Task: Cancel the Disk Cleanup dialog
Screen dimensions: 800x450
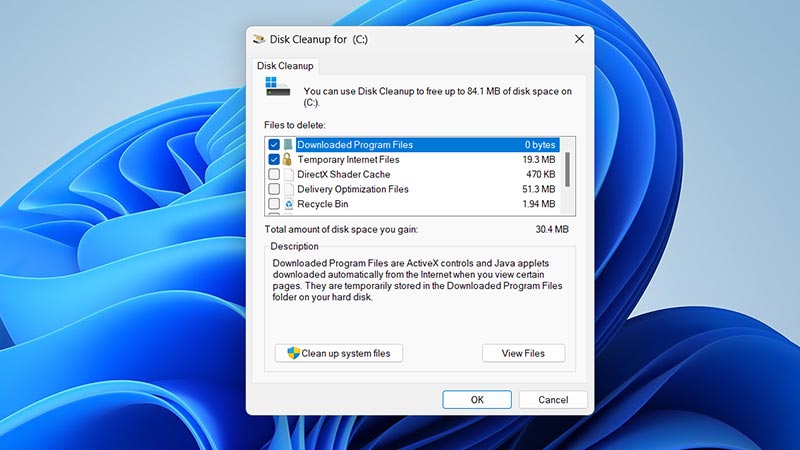Action: point(553,399)
